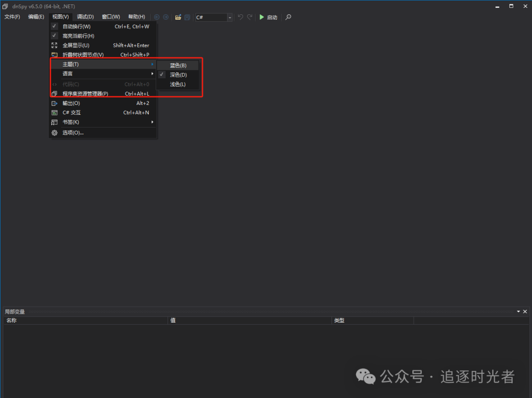
Task: Choose 输出(O) menu entry
Action: tap(103, 103)
